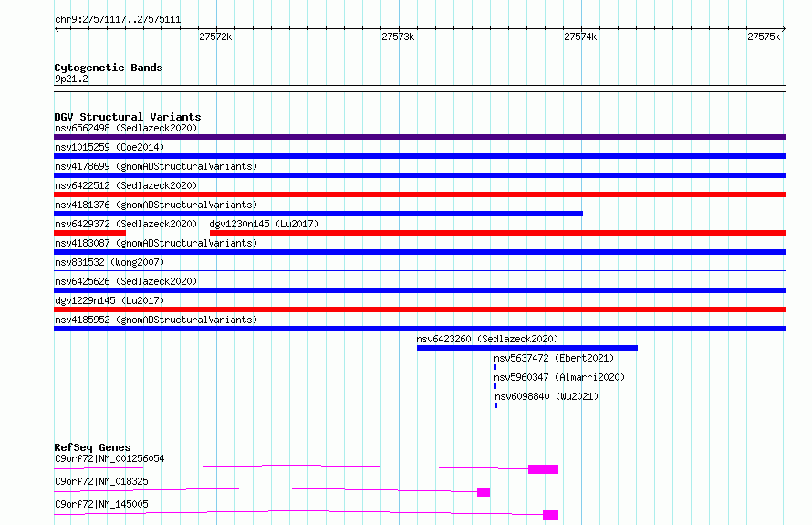Click the nsv6562498 (Sedlazeck2020) variant label
This screenshot has height=525, width=812.
(x=126, y=128)
